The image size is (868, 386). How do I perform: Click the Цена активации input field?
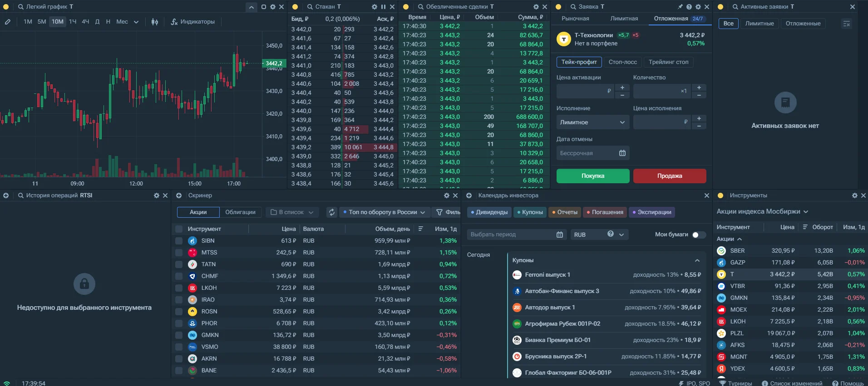585,91
